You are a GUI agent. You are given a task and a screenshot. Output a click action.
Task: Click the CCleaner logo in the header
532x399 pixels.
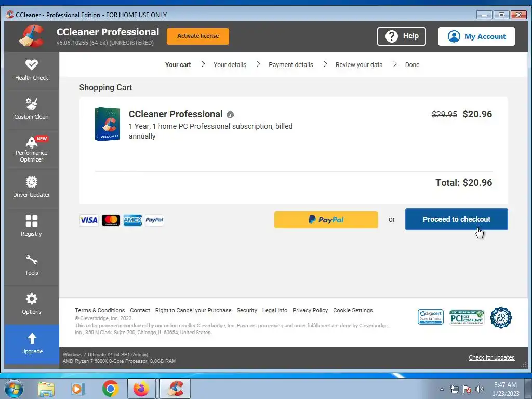point(32,36)
